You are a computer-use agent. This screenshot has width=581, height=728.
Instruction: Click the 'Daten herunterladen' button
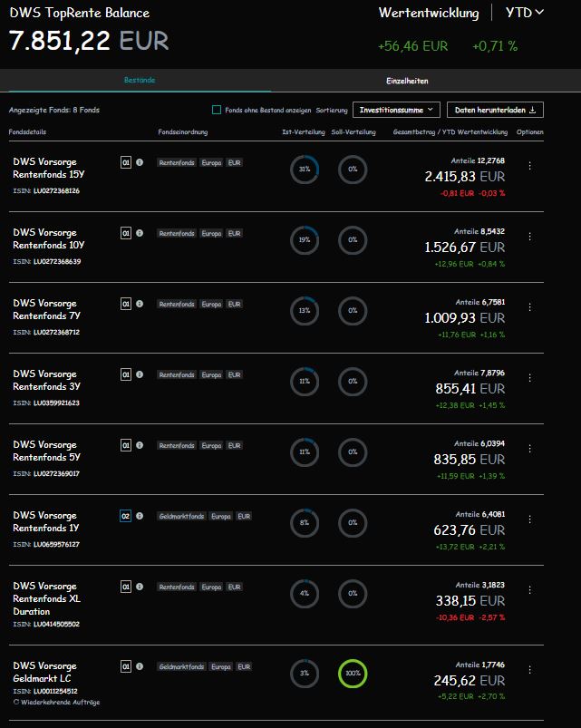click(495, 110)
